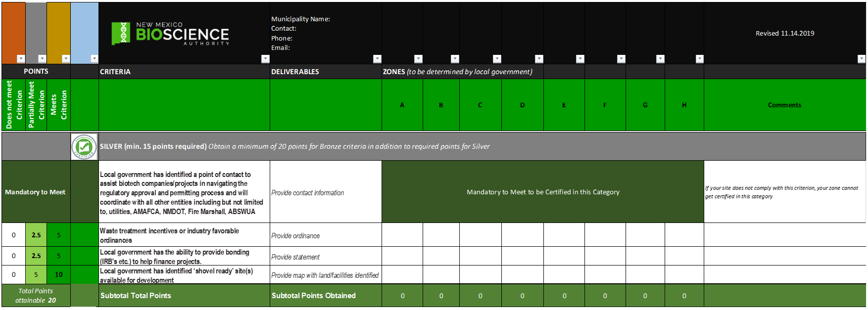
Task: Select the orange header color cell
Action: pos(13,33)
